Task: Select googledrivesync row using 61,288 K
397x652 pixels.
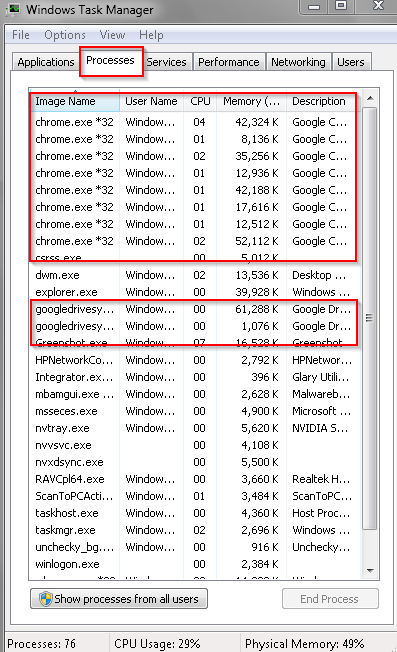Action: click(x=195, y=309)
